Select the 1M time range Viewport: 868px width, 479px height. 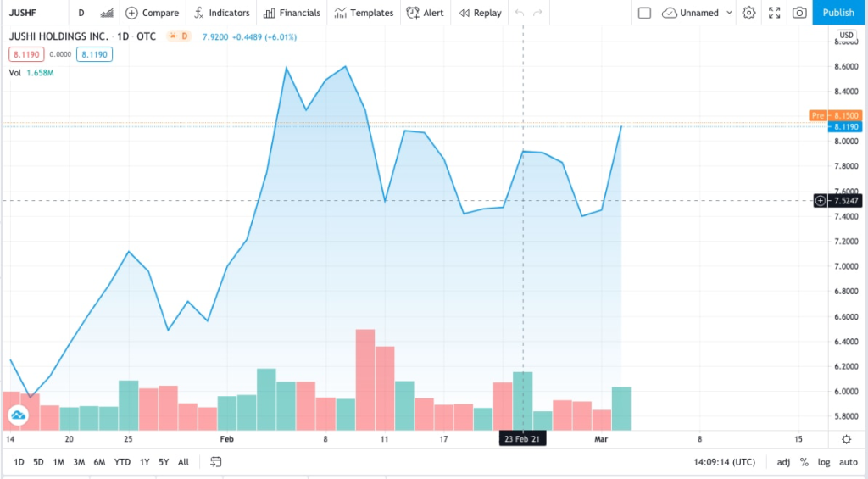[58, 462]
